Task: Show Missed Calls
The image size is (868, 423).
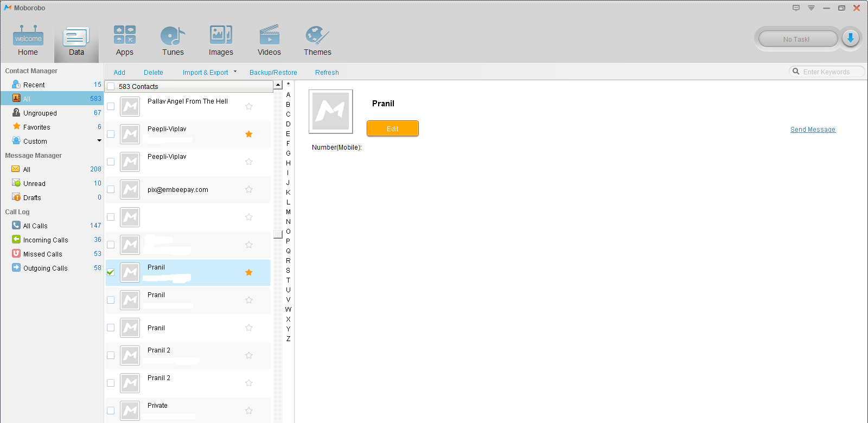Action: pos(52,254)
